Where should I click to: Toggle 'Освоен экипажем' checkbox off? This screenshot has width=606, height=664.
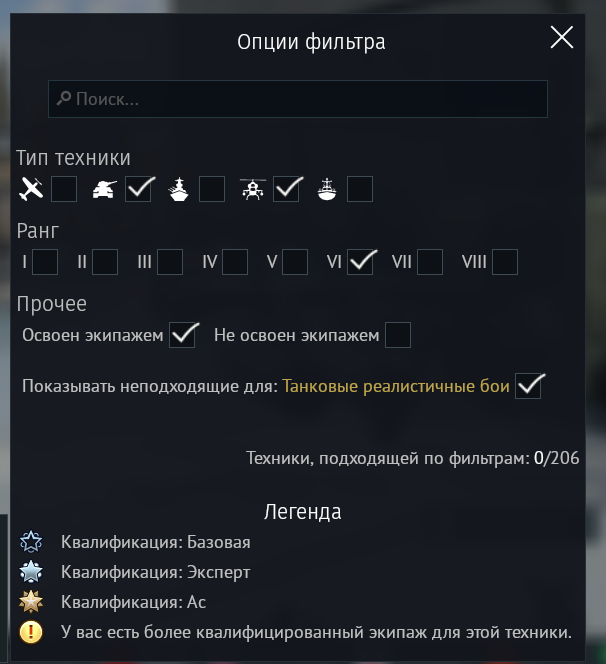(184, 335)
